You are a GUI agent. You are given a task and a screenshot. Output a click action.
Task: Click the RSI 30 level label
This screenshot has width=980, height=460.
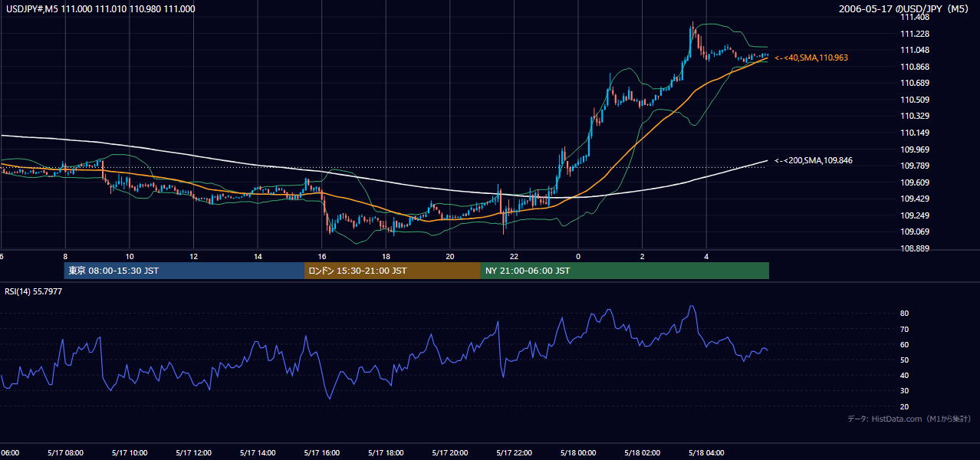point(904,391)
